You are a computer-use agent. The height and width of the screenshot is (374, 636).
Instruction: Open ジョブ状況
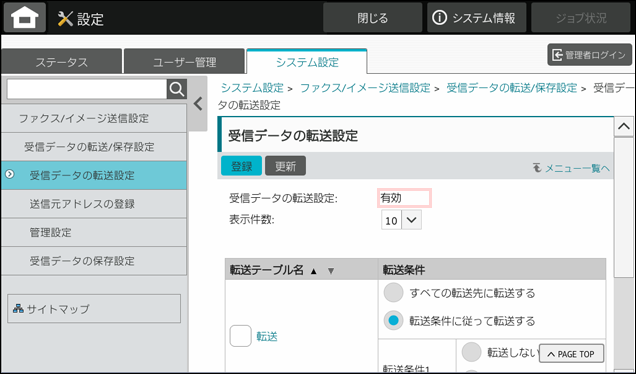(x=581, y=18)
